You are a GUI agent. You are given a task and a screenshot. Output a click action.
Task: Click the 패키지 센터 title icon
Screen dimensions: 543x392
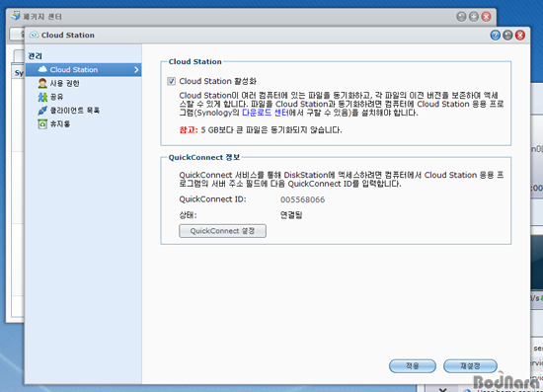[x=16, y=16]
